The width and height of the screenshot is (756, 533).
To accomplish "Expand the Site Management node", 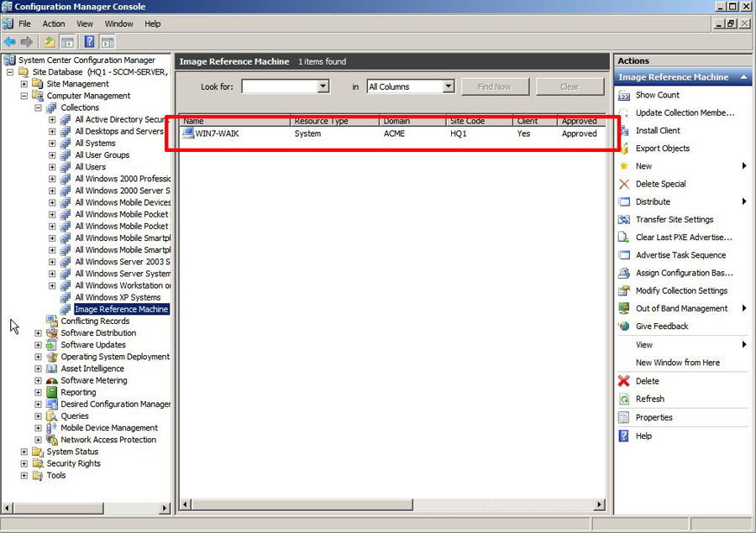I will coord(24,84).
